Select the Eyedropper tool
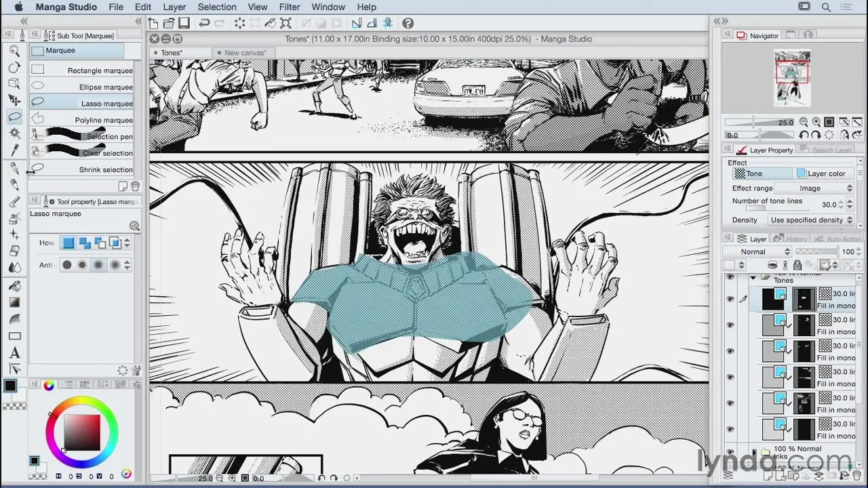The height and width of the screenshot is (488, 868). [14, 150]
